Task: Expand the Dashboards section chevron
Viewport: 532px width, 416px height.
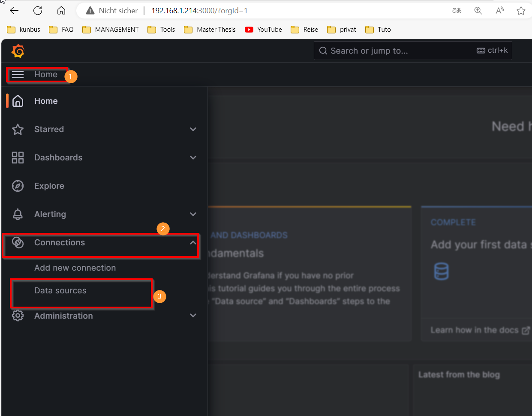Action: click(193, 157)
